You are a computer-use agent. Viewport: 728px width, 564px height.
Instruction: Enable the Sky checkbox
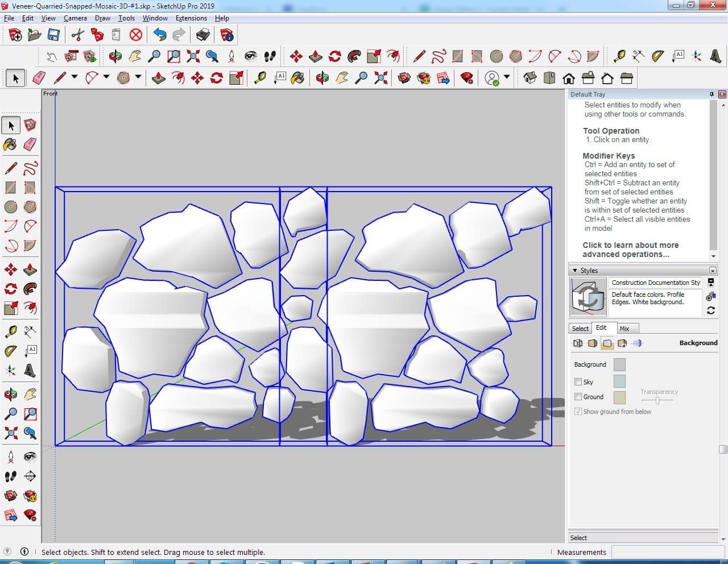pos(578,382)
